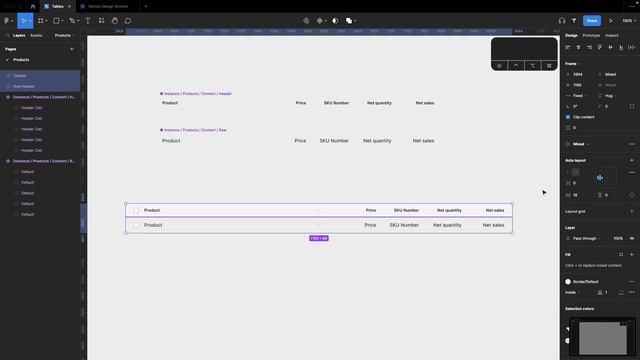
Task: Add a new page with plus icon
Action: [72, 49]
